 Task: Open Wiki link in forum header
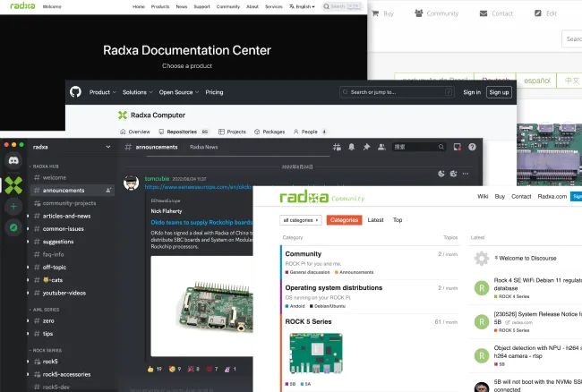pos(483,196)
